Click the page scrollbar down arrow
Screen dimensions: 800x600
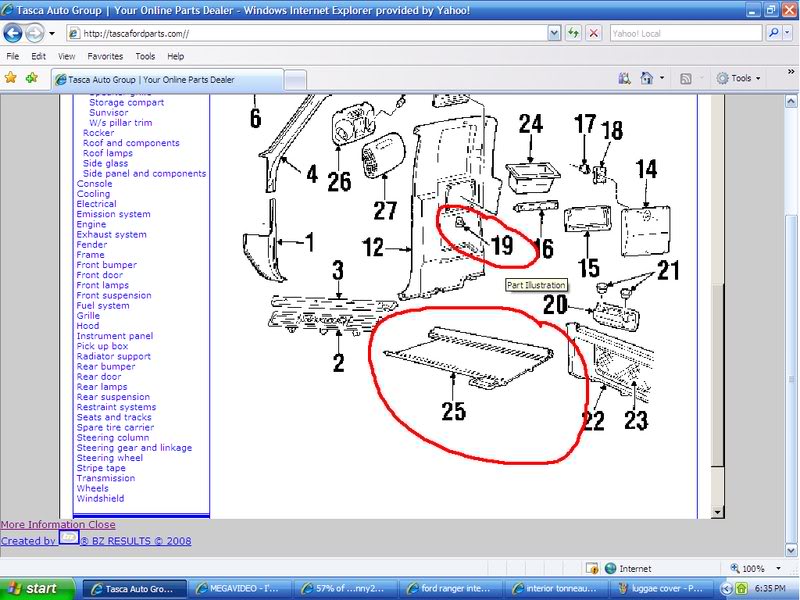[791, 551]
